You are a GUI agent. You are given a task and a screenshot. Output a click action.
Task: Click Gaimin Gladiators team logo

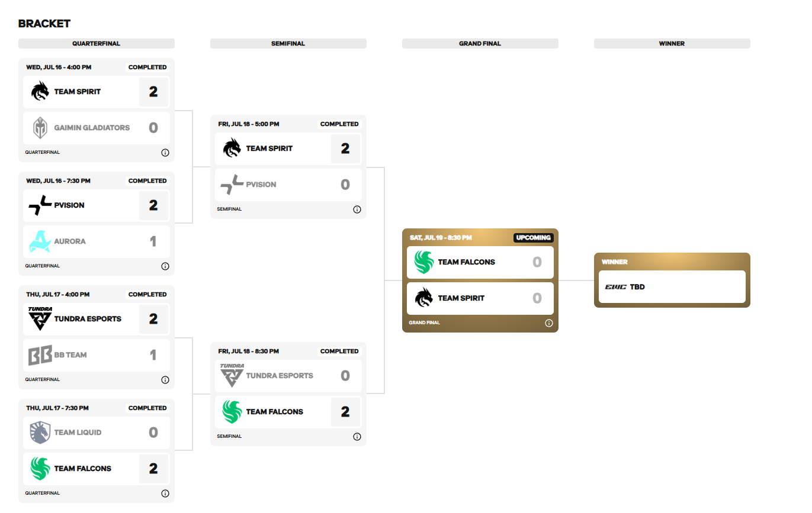tap(40, 128)
